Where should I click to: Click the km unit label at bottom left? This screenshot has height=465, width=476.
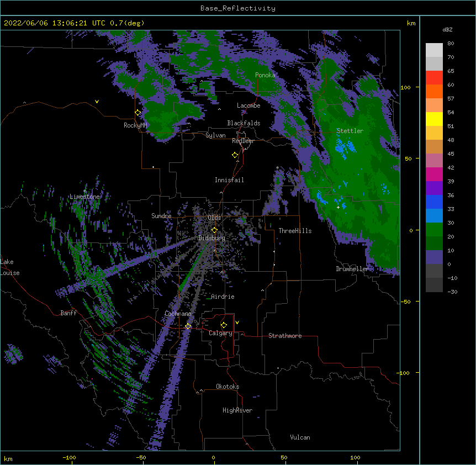(8, 458)
